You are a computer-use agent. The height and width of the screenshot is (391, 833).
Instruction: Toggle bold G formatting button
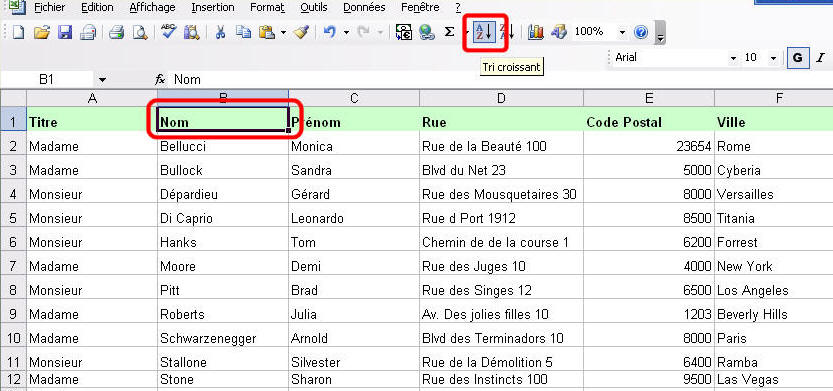tap(797, 58)
